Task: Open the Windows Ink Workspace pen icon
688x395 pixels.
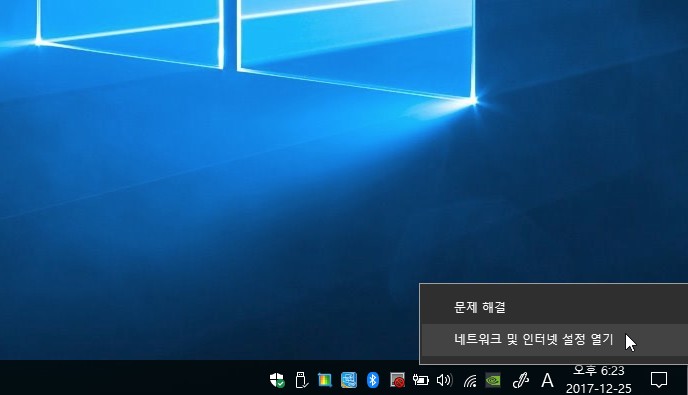Action: point(520,380)
